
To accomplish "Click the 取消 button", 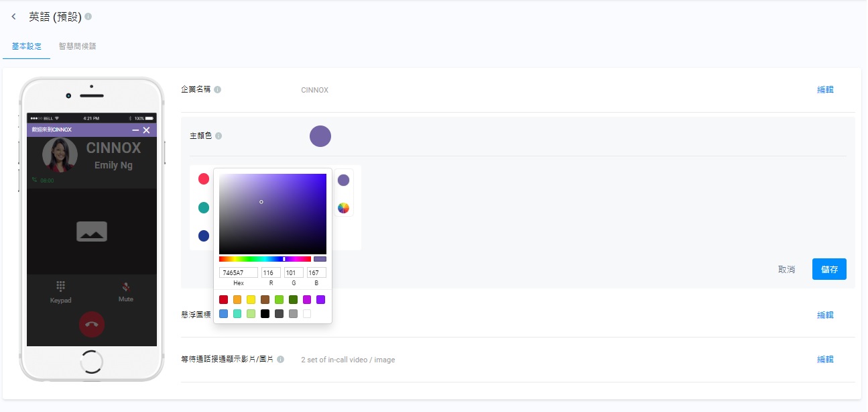I will coord(786,270).
